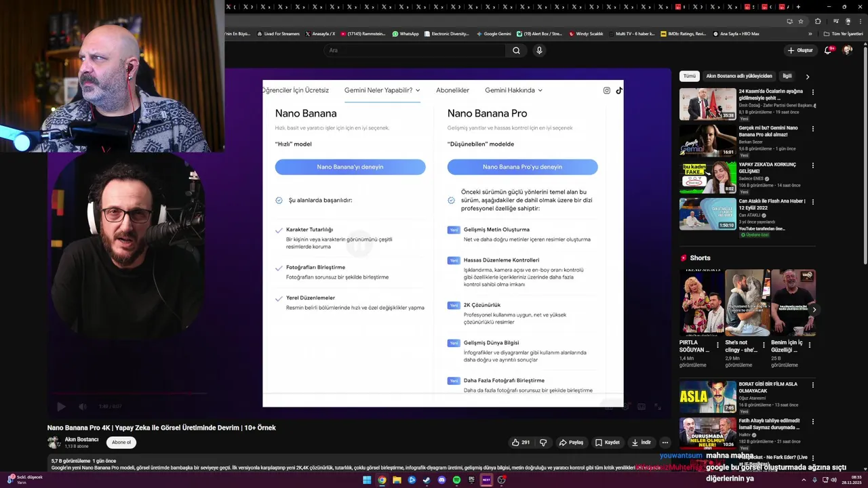Enter fullscreen on the video player
This screenshot has height=488, width=868.
pyautogui.click(x=657, y=407)
